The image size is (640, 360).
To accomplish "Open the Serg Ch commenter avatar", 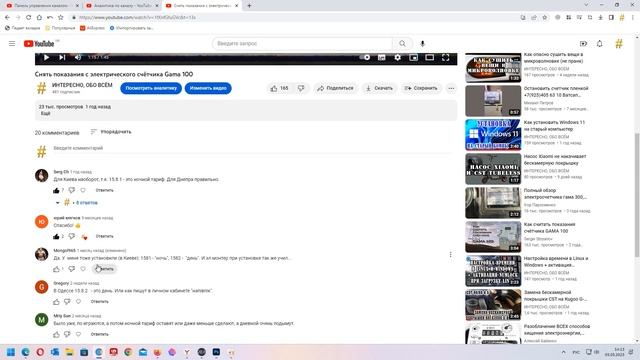I will pyautogui.click(x=42, y=176).
